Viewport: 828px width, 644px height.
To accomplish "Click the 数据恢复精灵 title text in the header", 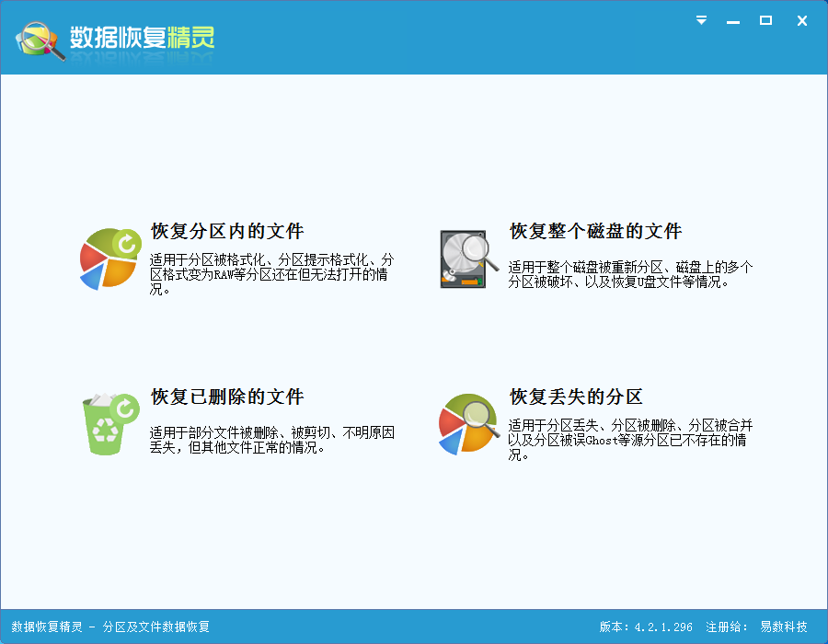I will click(x=141, y=39).
